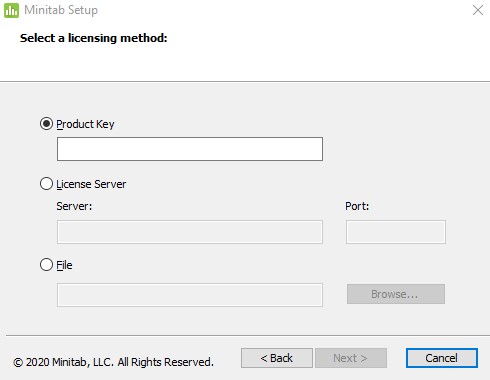
Task: Click the Minitab copyright notice text
Action: tap(113, 362)
